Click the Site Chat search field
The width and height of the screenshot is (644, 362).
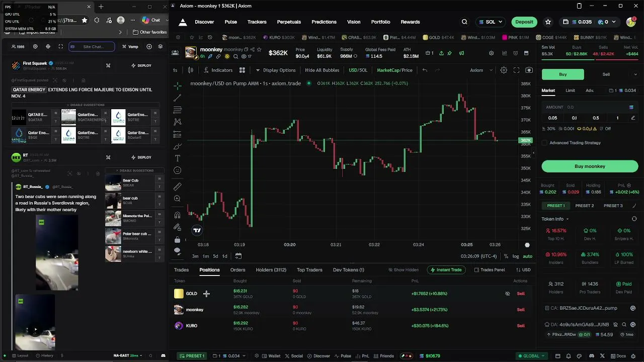pos(92,47)
